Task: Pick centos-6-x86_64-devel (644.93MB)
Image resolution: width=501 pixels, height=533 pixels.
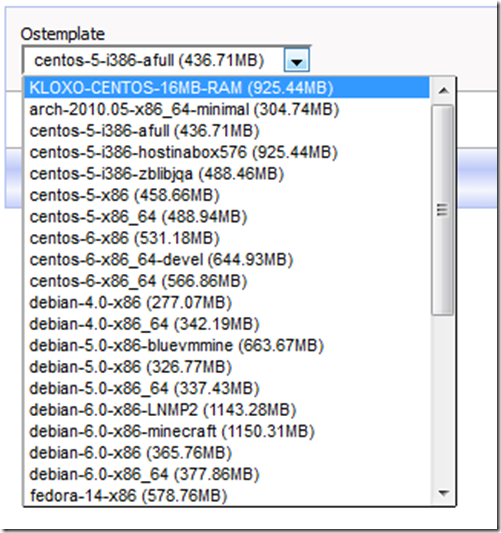Action: [x=227, y=259]
